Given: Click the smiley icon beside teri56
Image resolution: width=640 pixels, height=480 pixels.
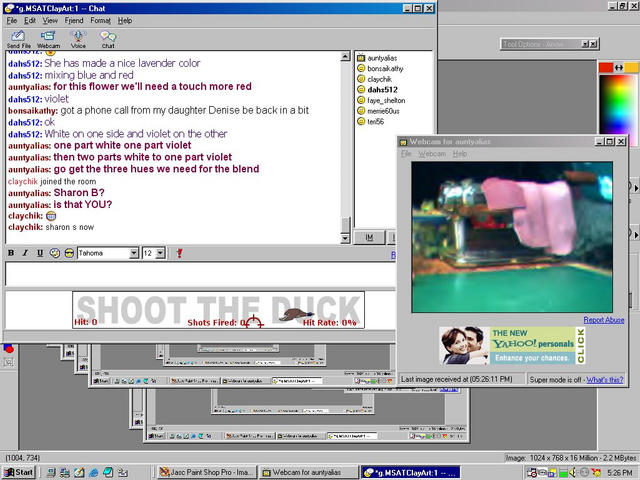Looking at the screenshot, I should [361, 121].
